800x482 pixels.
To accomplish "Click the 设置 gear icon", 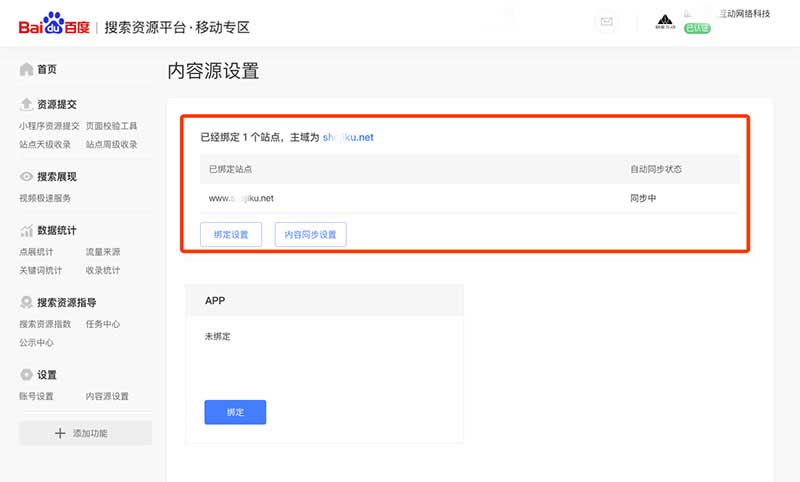I will (26, 375).
